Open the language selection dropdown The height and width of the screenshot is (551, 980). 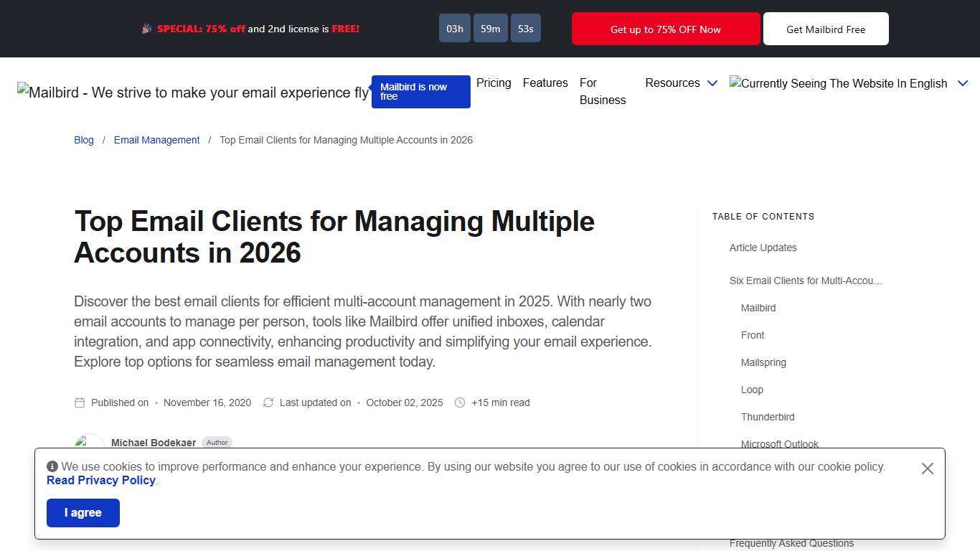pos(963,83)
